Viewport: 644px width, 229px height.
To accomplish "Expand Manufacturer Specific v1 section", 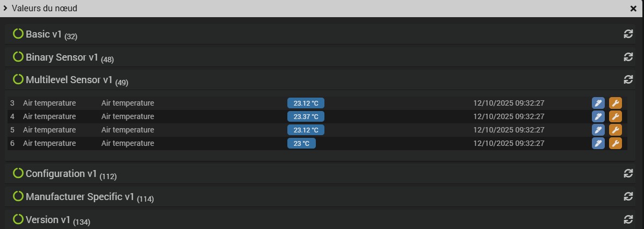I will coord(79,197).
